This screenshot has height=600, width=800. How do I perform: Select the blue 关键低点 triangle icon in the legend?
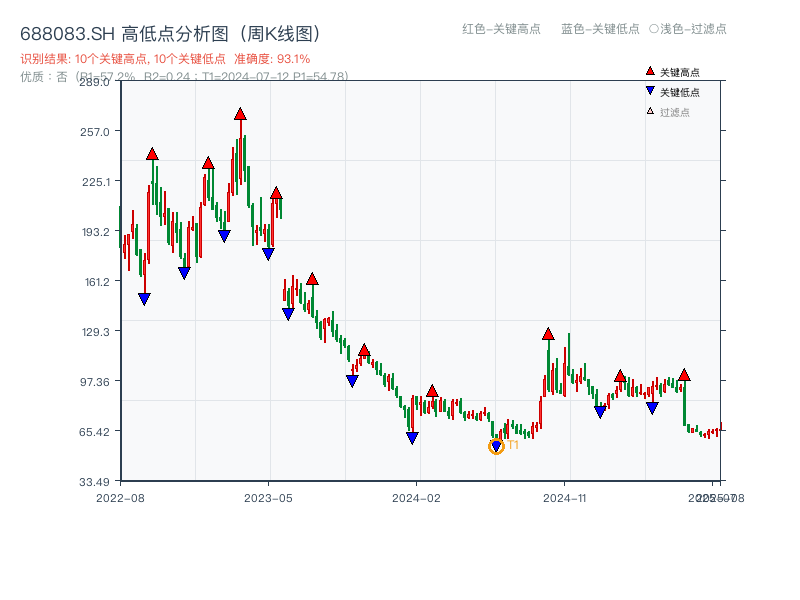[x=652, y=90]
